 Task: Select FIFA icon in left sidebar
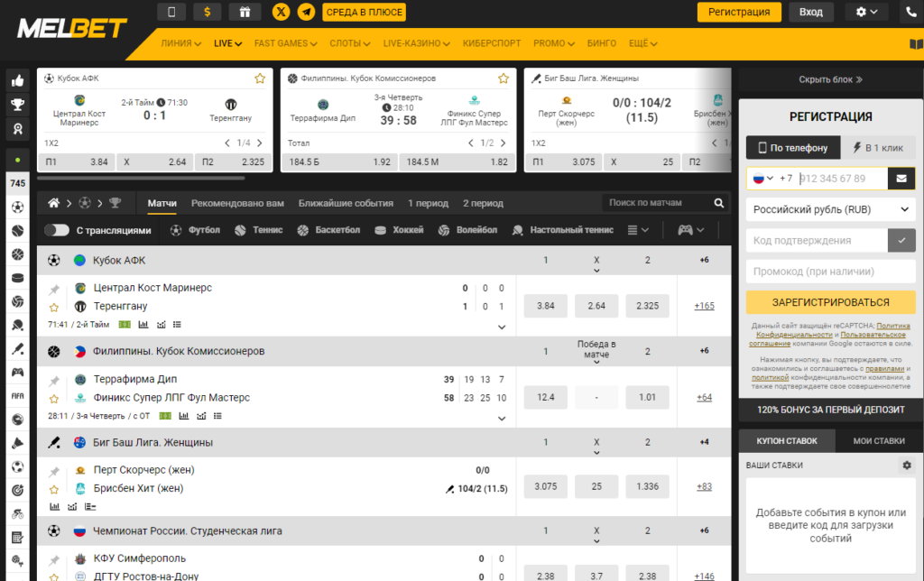18,396
